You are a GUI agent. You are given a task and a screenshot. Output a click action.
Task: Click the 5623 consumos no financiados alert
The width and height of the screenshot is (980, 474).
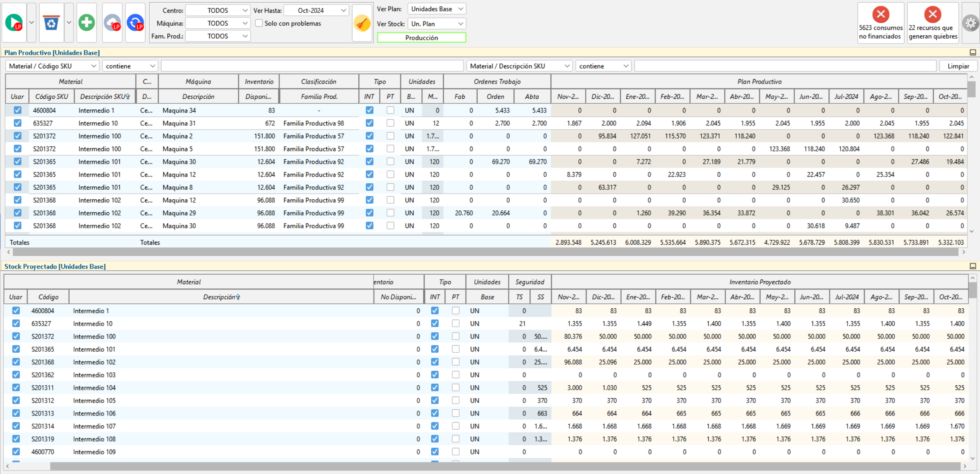(880, 23)
